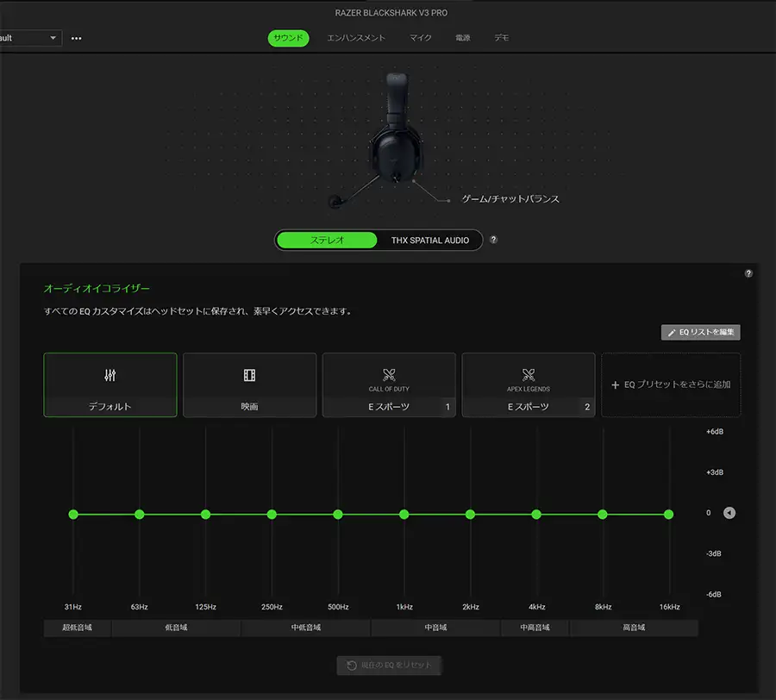Click the オーディオイコライザー heading
Viewport: 776px width, 700px height.
click(x=97, y=289)
